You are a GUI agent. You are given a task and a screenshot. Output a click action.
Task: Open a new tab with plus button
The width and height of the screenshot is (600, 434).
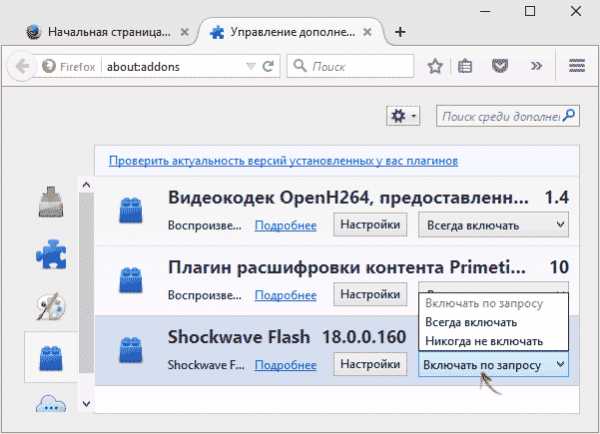pyautogui.click(x=400, y=32)
